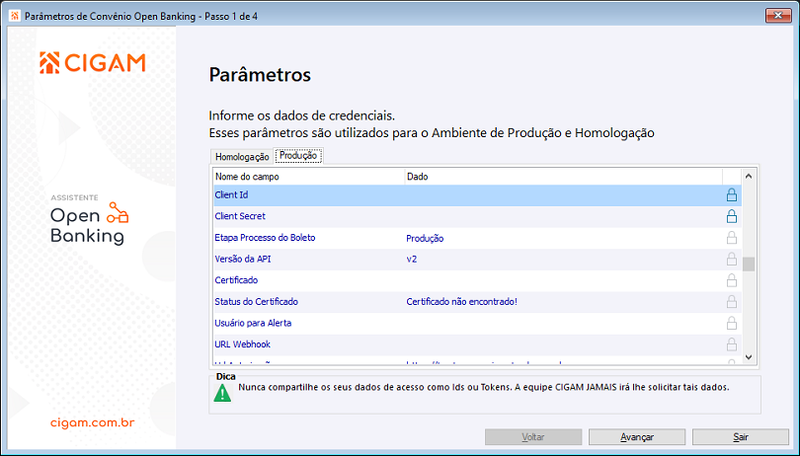Close the Parâmetros de Convênio window
The image size is (800, 456).
click(x=778, y=15)
